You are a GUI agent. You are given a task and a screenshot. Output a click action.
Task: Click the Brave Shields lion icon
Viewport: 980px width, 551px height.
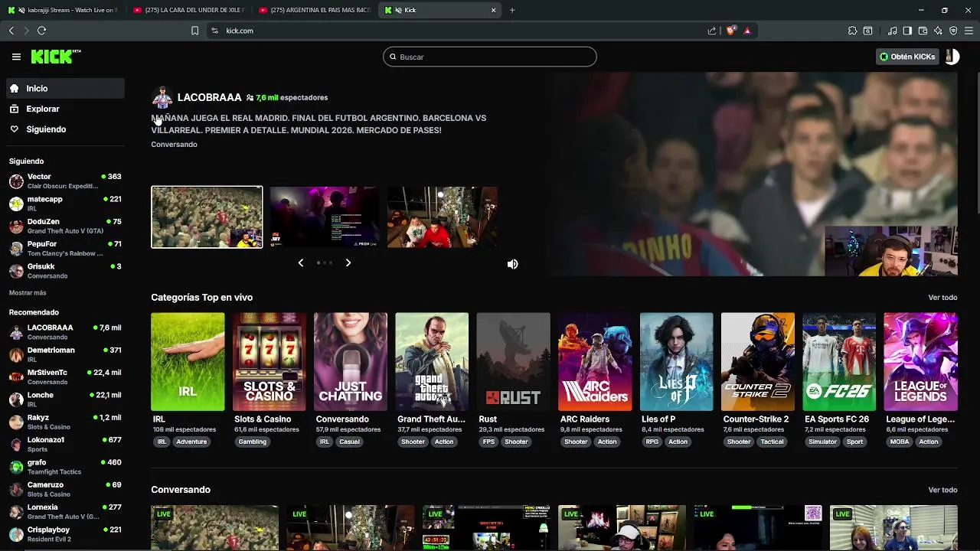[730, 31]
